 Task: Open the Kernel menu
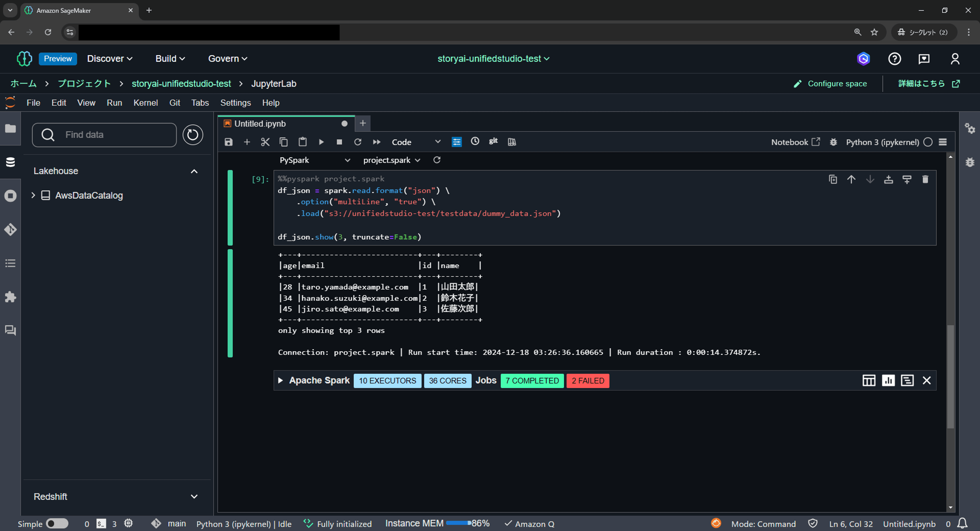point(145,103)
